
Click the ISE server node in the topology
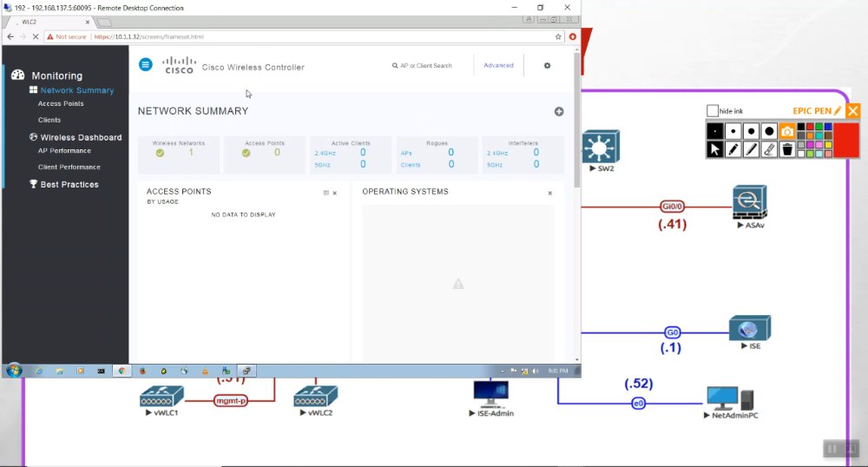click(750, 328)
